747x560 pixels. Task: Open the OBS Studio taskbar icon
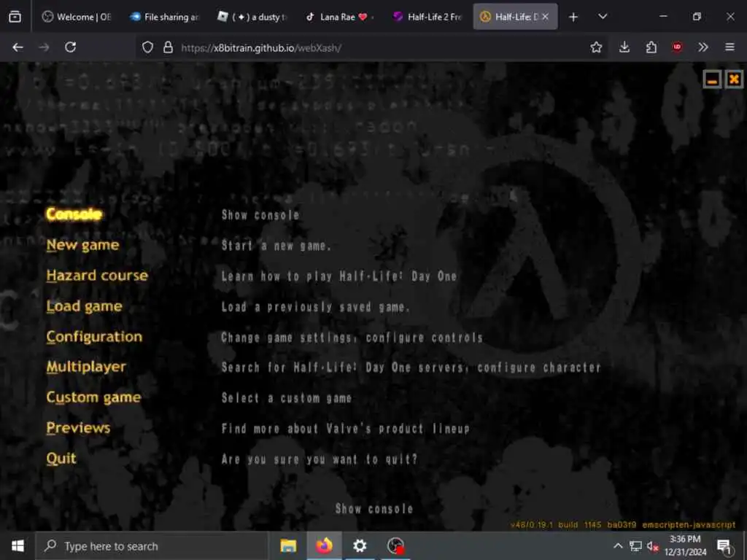(x=395, y=545)
